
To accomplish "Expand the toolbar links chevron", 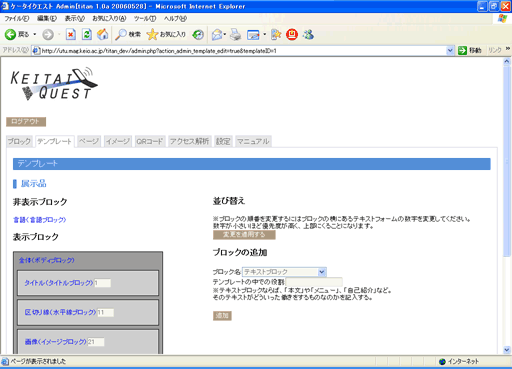I will coord(508,49).
